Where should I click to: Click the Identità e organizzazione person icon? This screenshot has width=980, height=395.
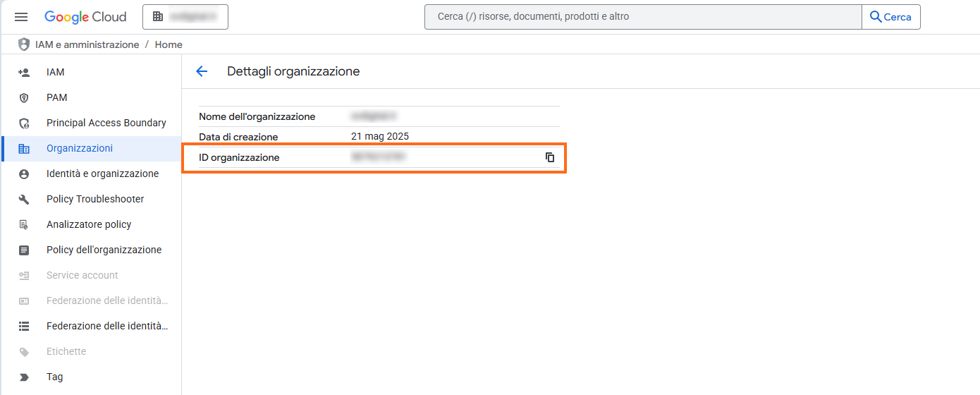pyautogui.click(x=24, y=174)
